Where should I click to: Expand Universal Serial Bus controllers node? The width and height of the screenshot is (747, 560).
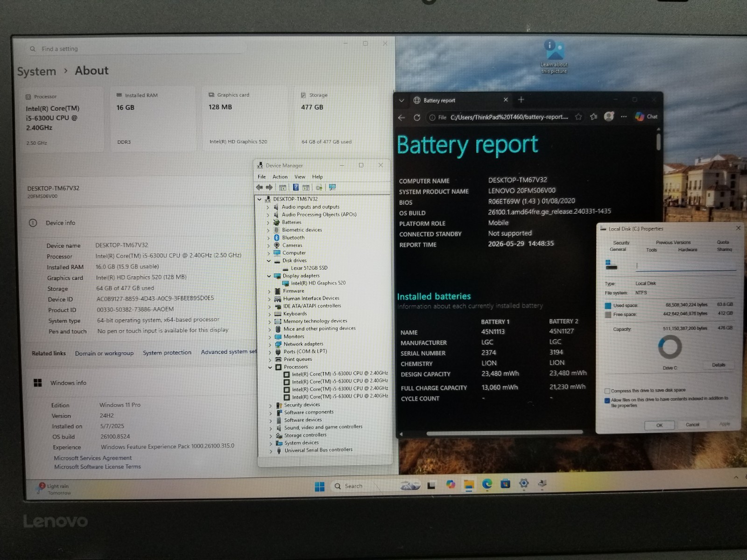click(x=271, y=451)
